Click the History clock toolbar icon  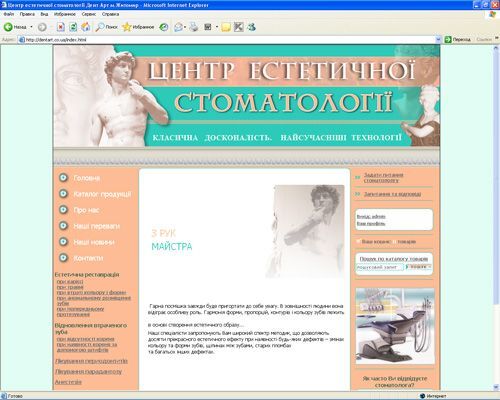click(x=164, y=27)
